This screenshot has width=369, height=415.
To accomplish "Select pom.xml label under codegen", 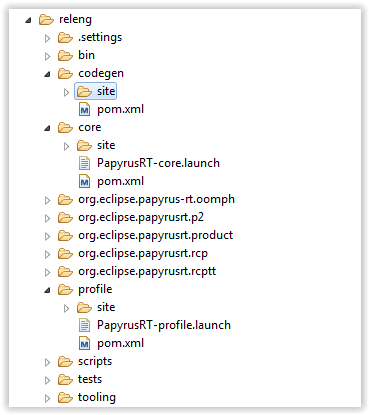I will 120,109.
